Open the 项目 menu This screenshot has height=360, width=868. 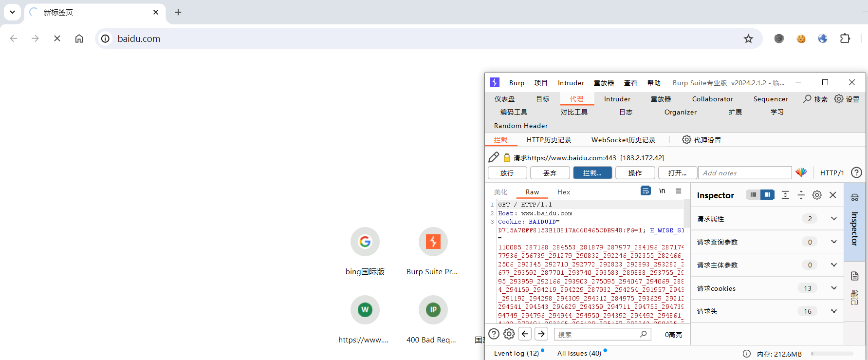(x=541, y=83)
